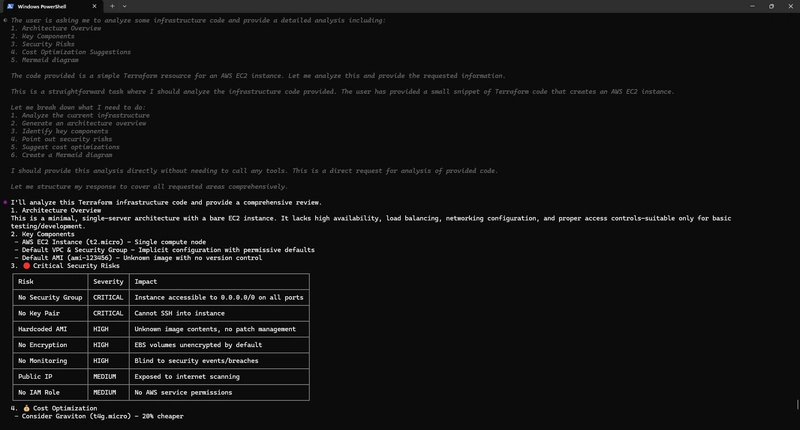The width and height of the screenshot is (800, 430).
Task: Click the Impact column header
Action: [x=146, y=282]
